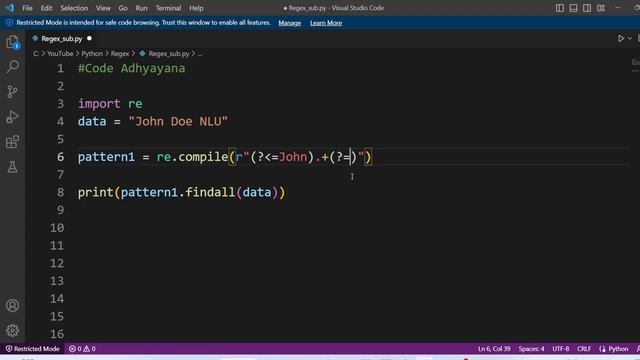Screen dimensions: 640x360
Task: Click the VS Code logo icon
Action: click(10, 8)
